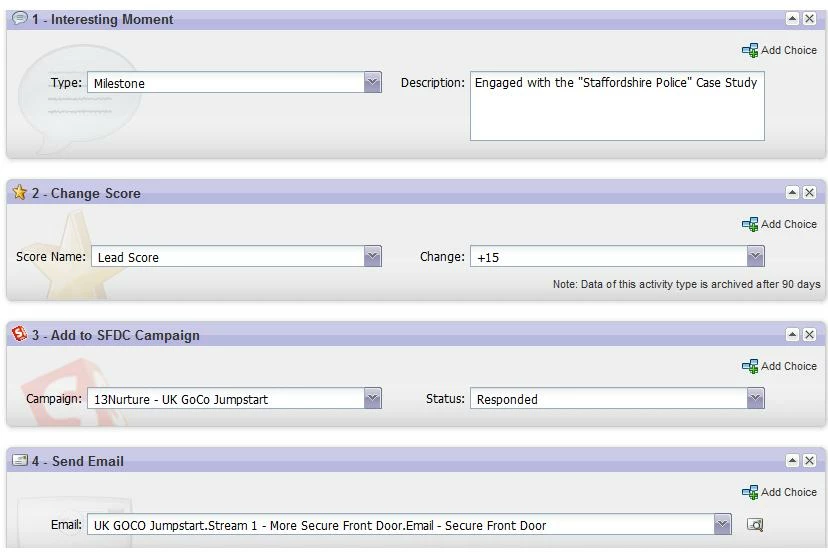Image resolution: width=828 pixels, height=552 pixels.
Task: Click the Add to SFDC Campaign icon
Action: [20, 334]
